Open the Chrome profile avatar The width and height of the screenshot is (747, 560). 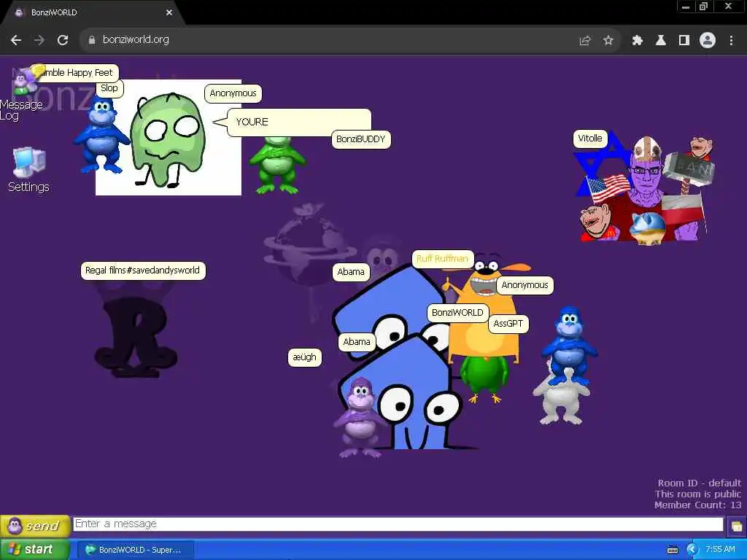point(708,41)
